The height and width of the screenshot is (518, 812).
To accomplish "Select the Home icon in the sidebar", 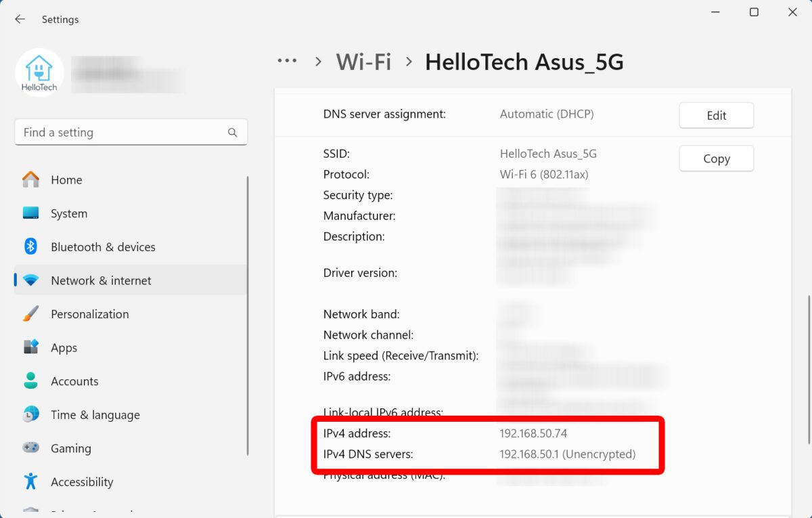I will pyautogui.click(x=30, y=179).
